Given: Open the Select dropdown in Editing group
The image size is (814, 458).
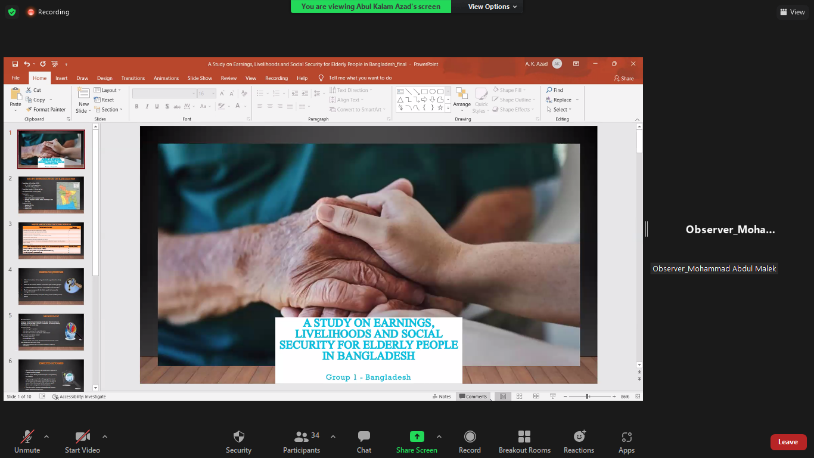Looking at the screenshot, I should (x=559, y=110).
